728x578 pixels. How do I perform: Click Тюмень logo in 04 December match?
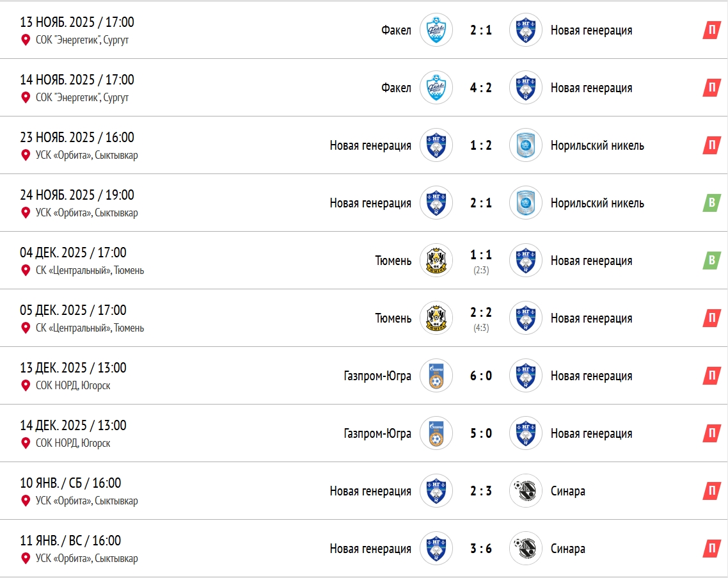pos(436,261)
